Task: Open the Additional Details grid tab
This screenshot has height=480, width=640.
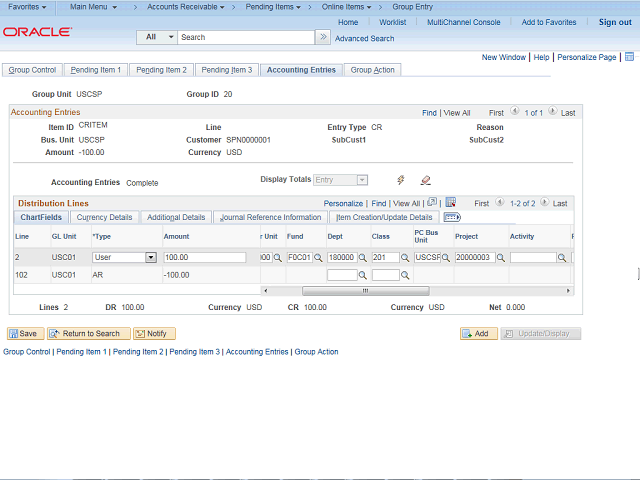Action: pos(176,217)
